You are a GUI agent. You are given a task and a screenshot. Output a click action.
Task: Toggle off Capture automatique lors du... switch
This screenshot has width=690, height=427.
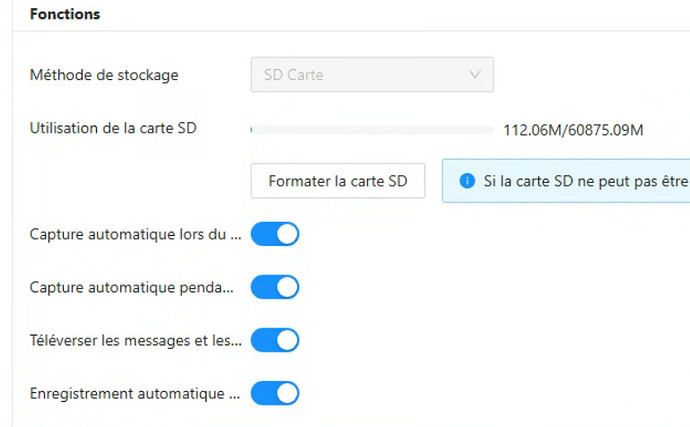pos(275,235)
